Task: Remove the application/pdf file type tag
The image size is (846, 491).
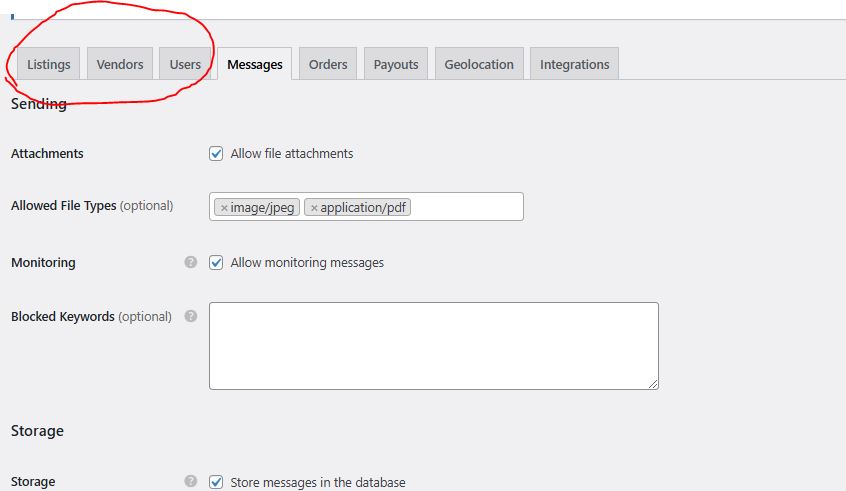Action: [x=314, y=208]
